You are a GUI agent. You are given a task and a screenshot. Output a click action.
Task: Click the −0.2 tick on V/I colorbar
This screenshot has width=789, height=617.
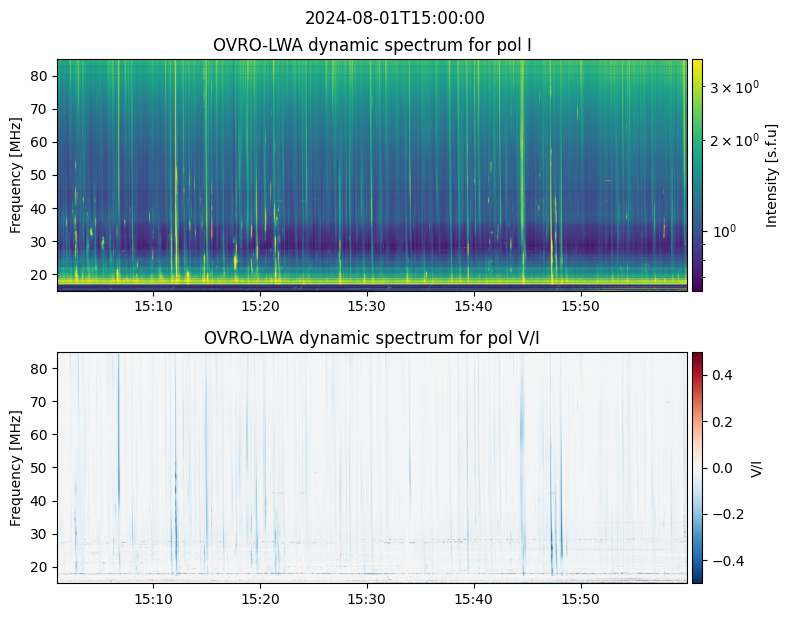[x=728, y=514]
